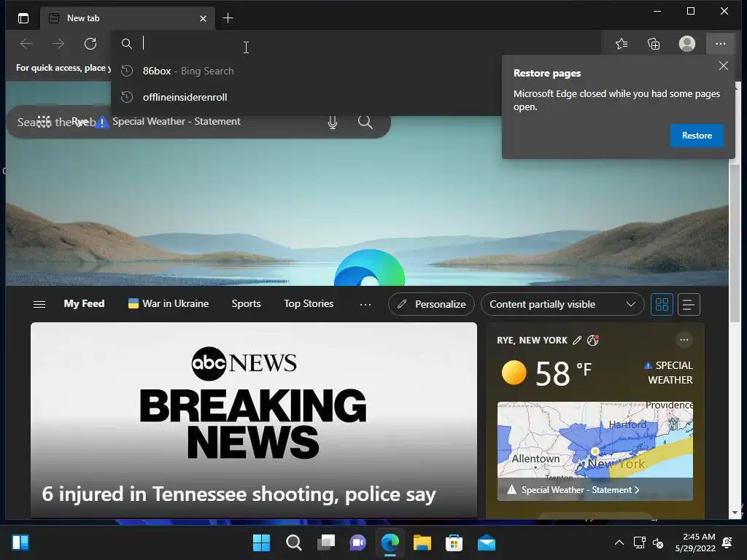Screen dimensions: 747x560
Task: Open Task View on the taskbar
Action: (326, 542)
